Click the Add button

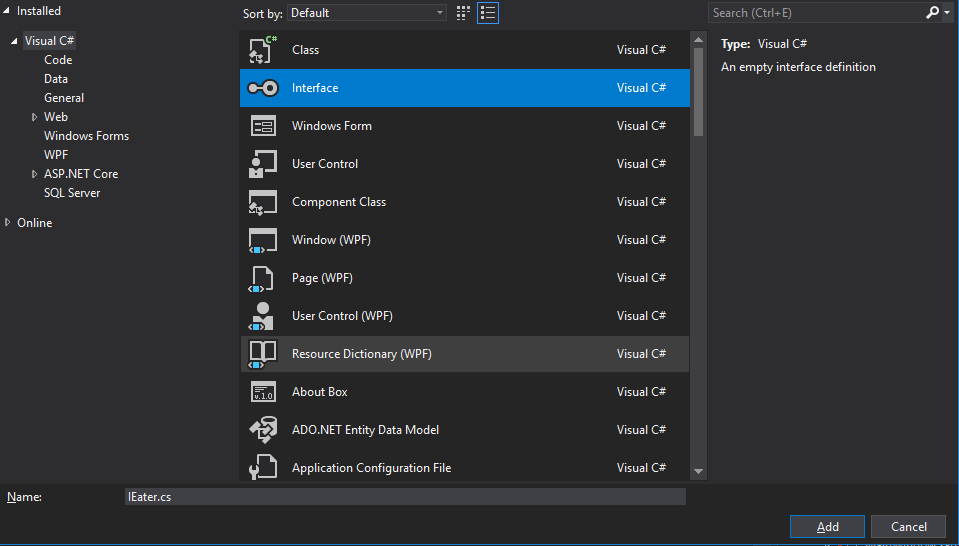[828, 526]
